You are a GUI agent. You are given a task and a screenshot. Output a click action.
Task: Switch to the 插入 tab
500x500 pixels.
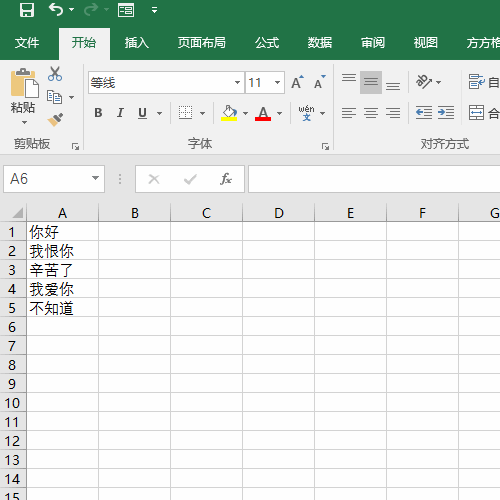pos(137,43)
